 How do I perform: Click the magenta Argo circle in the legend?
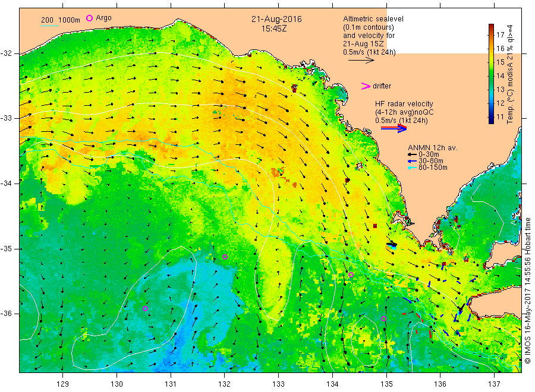(89, 18)
